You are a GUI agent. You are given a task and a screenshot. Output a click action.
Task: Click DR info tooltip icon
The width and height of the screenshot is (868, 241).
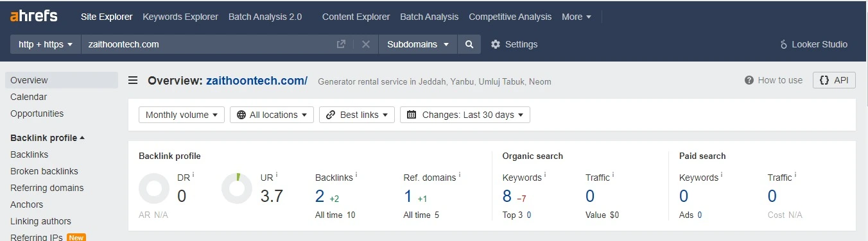[193, 174]
